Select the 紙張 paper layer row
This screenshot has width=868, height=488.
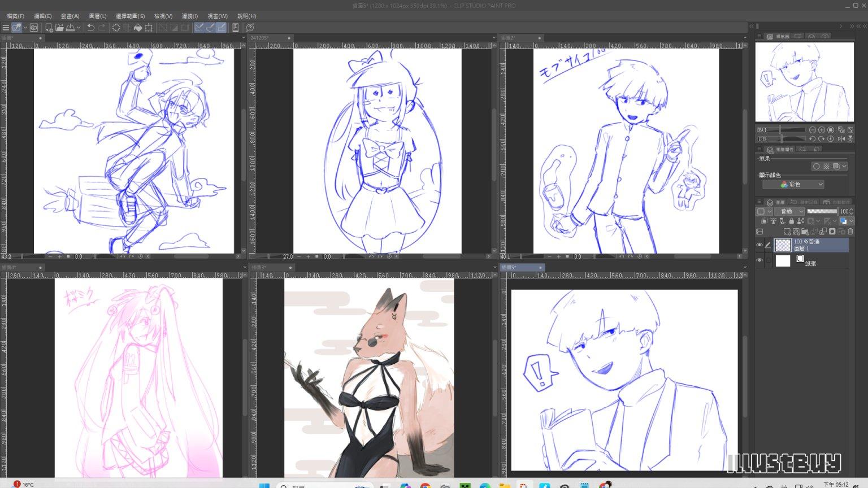click(x=810, y=260)
